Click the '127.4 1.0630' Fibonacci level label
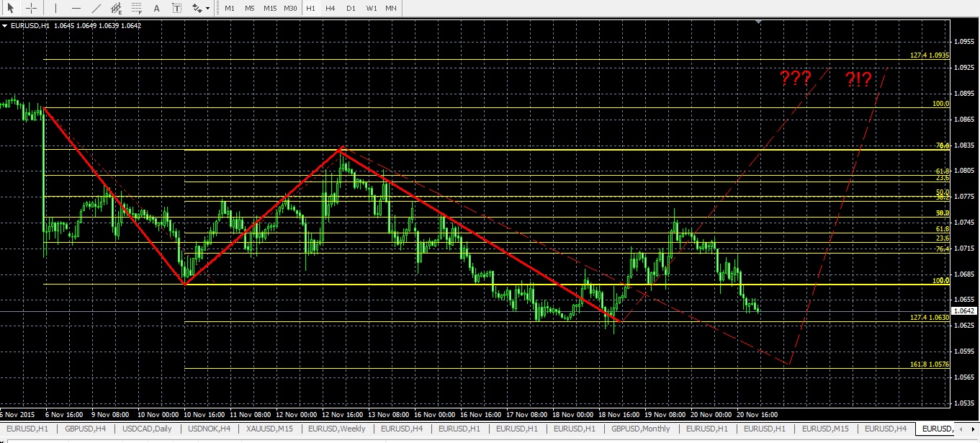 [x=930, y=318]
